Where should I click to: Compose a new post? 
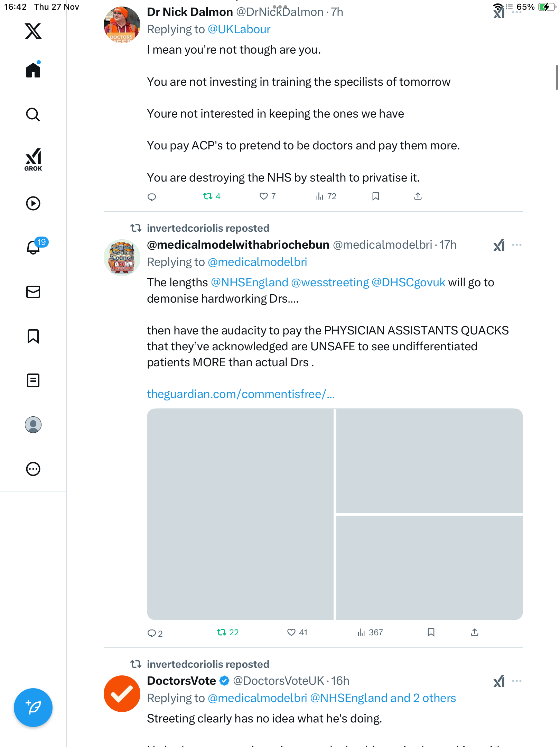tap(33, 708)
